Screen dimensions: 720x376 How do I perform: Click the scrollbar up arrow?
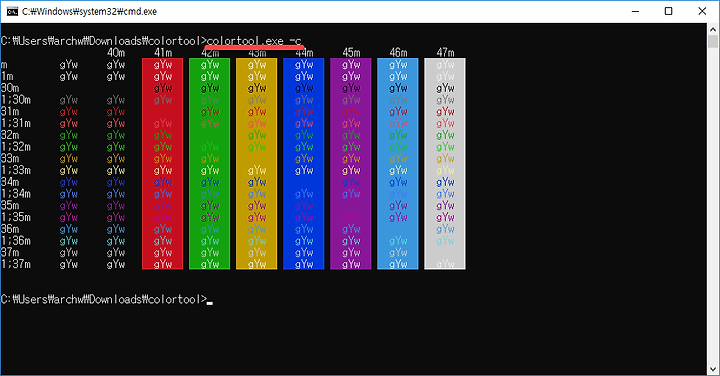coord(713,29)
